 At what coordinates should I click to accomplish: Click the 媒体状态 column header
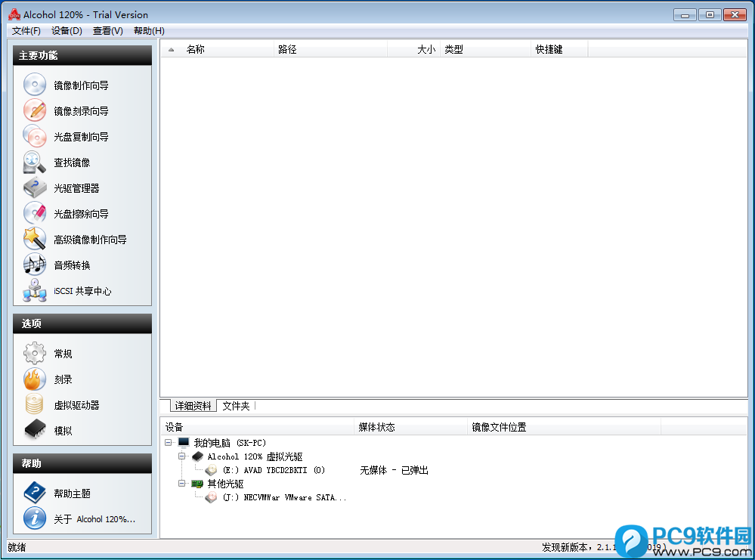click(376, 427)
